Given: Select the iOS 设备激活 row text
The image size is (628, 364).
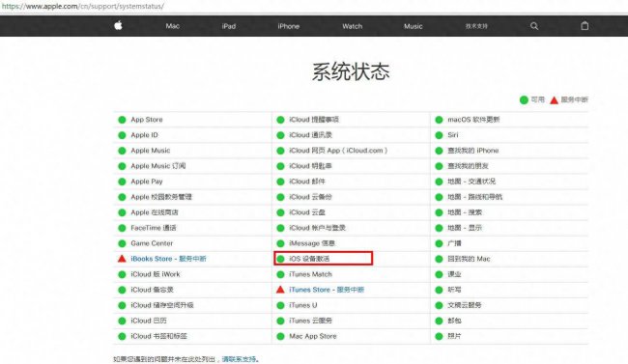Looking at the screenshot, I should click(x=309, y=259).
